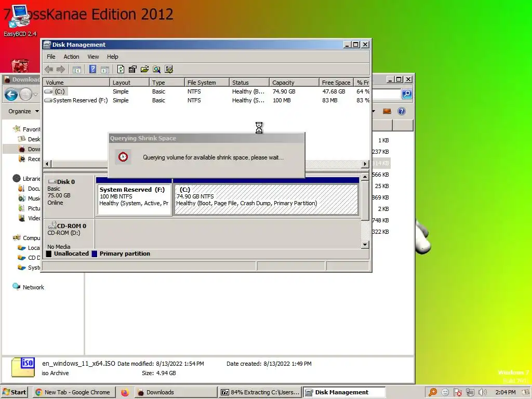Sort by the Volume column header
Viewport: 532px width, 399px height.
click(x=76, y=83)
